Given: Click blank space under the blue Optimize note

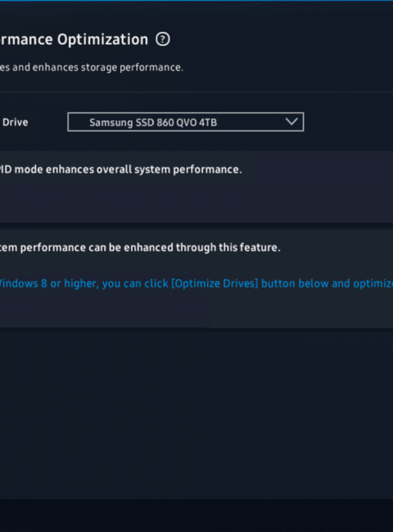Looking at the screenshot, I should tap(204, 309).
